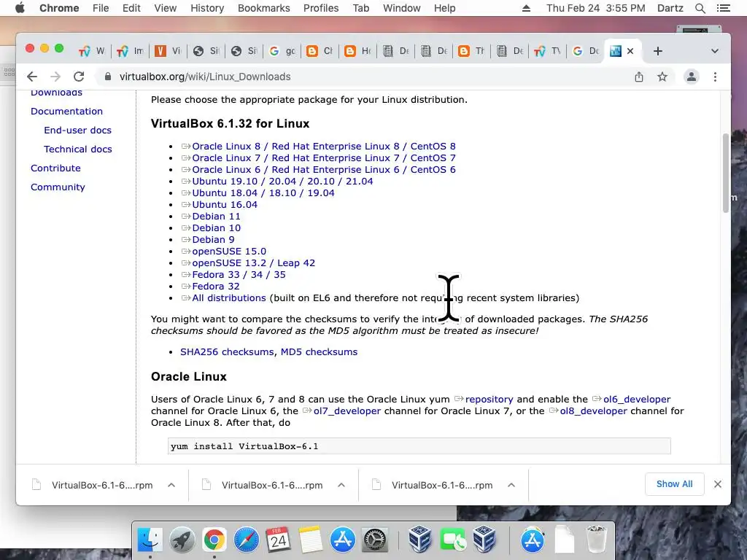This screenshot has width=747, height=560.
Task: Open the Fedora 33 / 34 / 35 link
Action: [x=239, y=274]
